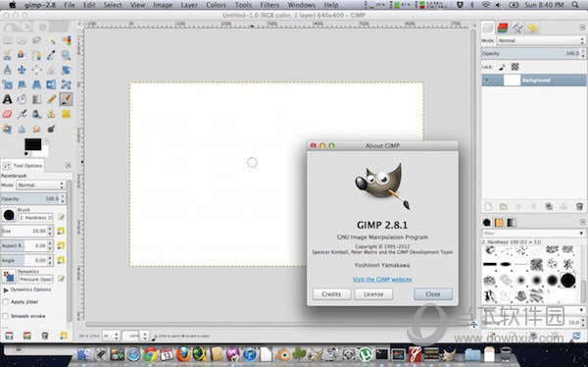Toggle the Lock alpha channel icon
The image size is (588, 367).
point(514,67)
